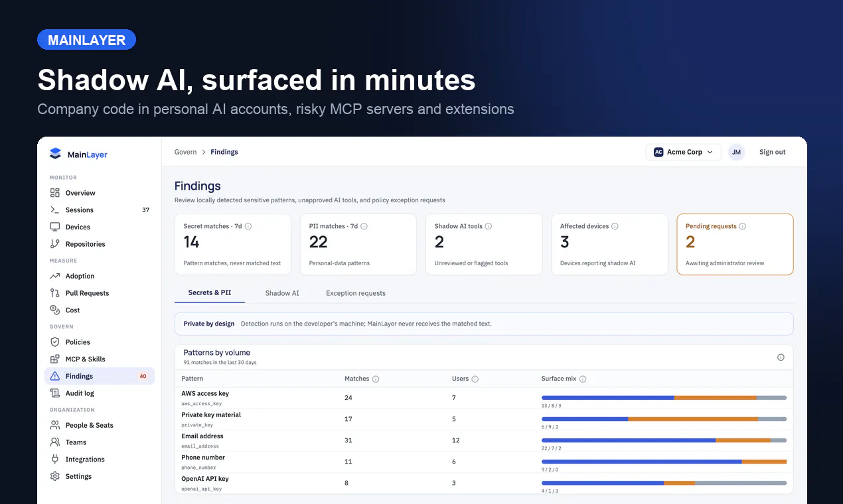
Task: Click the Integrations plug icon
Action: (55, 459)
